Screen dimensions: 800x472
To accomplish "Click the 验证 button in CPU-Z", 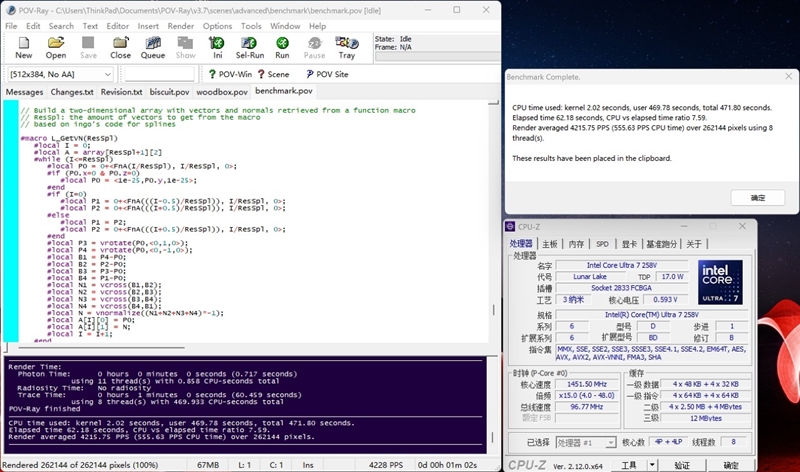I will tap(681, 464).
